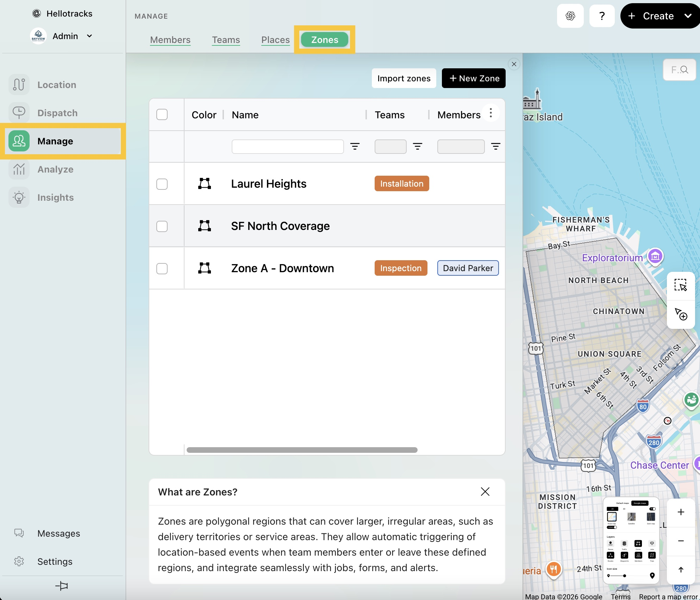Switch to the Members tab
Image resolution: width=700 pixels, height=600 pixels.
(x=170, y=40)
